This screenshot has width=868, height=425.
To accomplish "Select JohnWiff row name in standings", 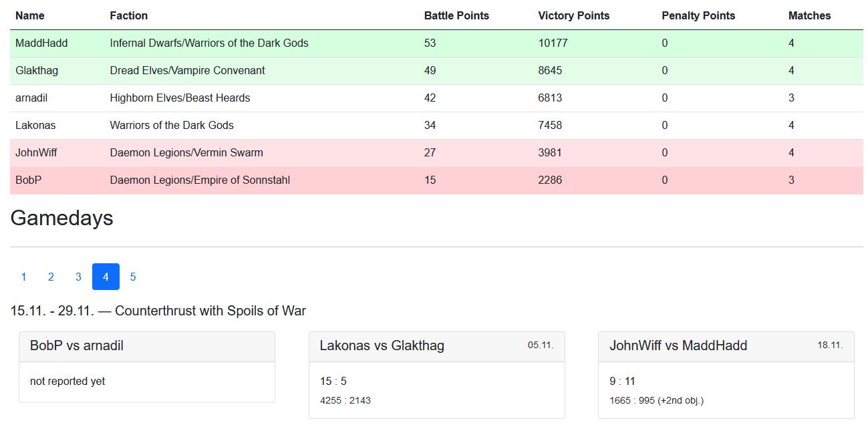I will pyautogui.click(x=36, y=152).
